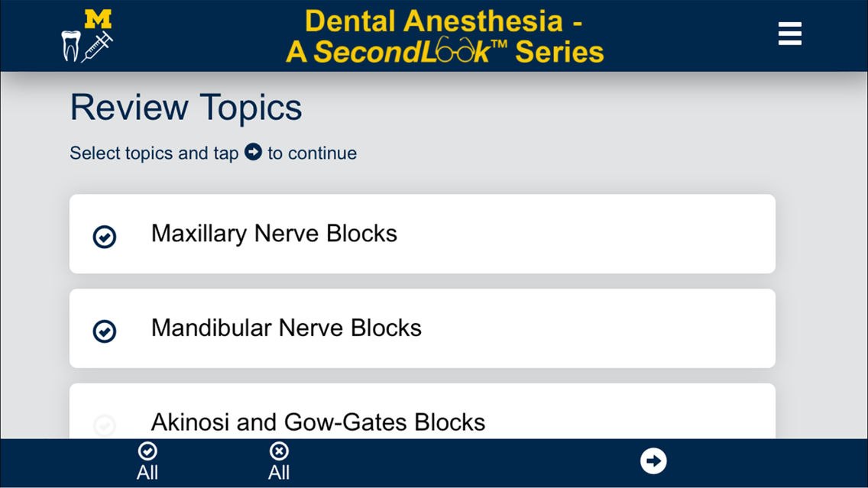Check the Akinosi and Gow-Gates Blocks checkbox
This screenshot has height=488, width=868.
coord(105,425)
